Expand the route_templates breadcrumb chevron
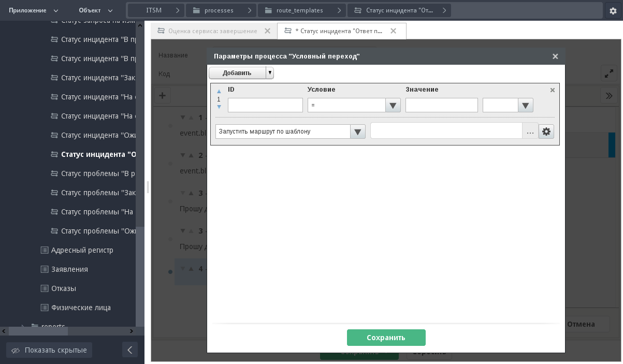This screenshot has width=623, height=364. (339, 10)
